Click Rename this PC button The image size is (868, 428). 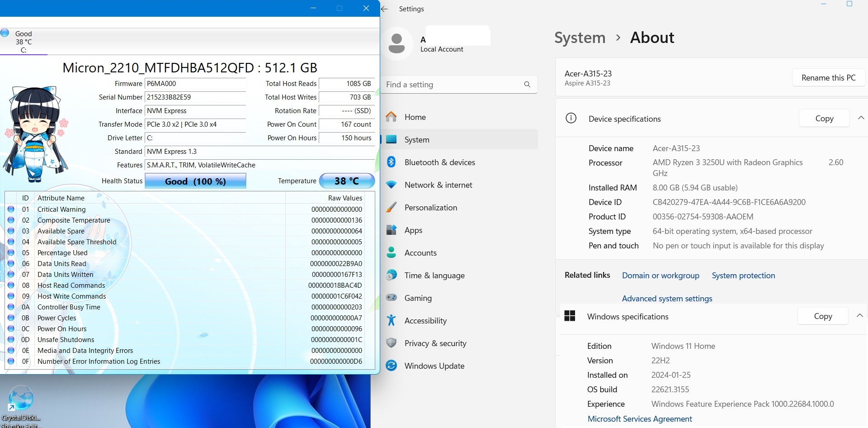(x=828, y=77)
